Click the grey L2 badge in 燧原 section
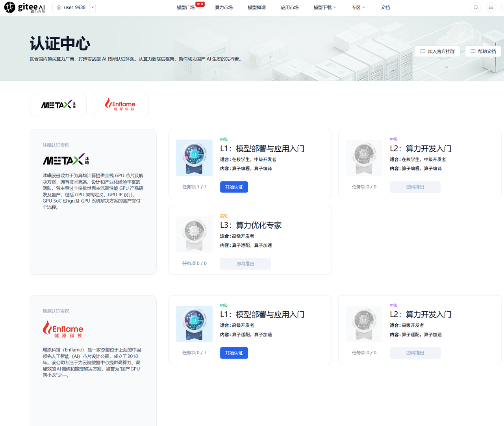 (x=364, y=324)
